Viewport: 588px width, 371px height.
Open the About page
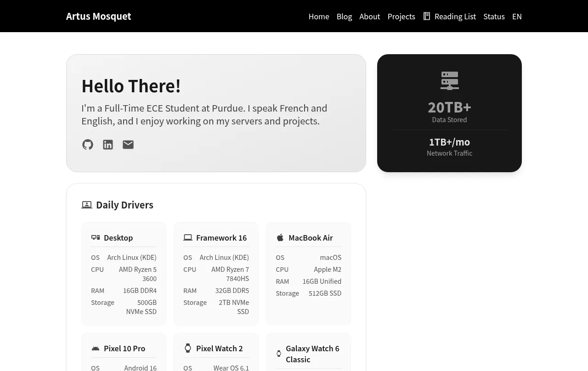coord(370,17)
